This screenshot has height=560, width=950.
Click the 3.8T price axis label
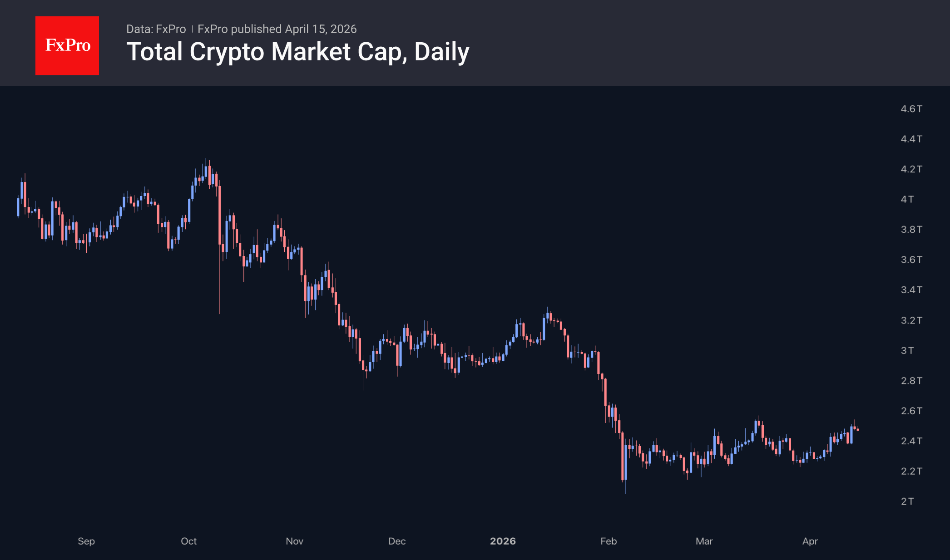[x=911, y=230]
